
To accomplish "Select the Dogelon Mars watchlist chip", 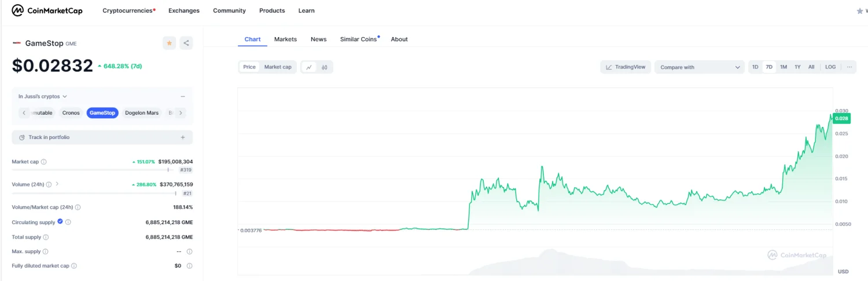I will 142,113.
